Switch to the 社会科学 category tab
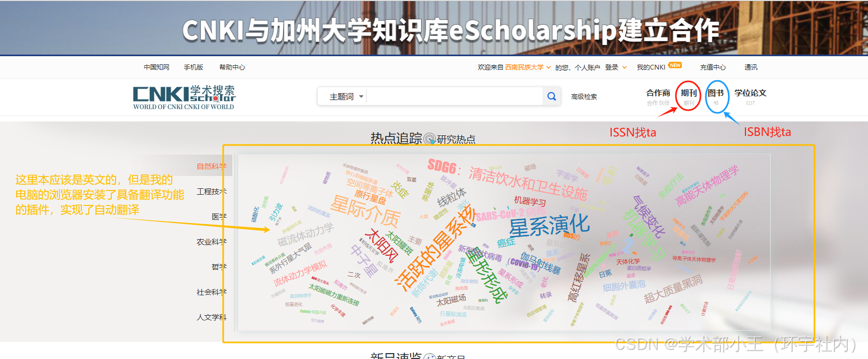Viewport: 868px width, 359px height. pyautogui.click(x=211, y=292)
